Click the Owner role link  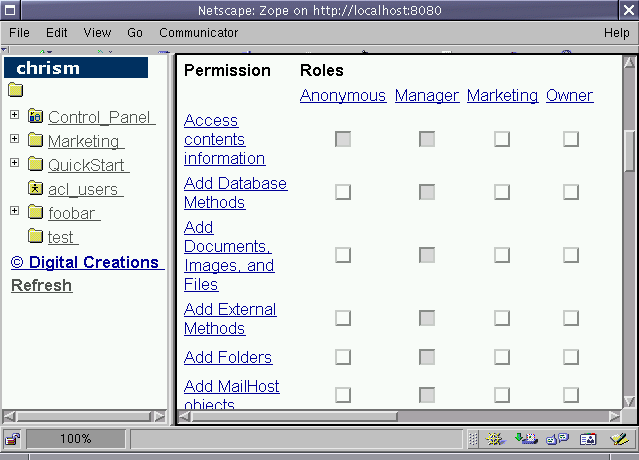point(570,95)
